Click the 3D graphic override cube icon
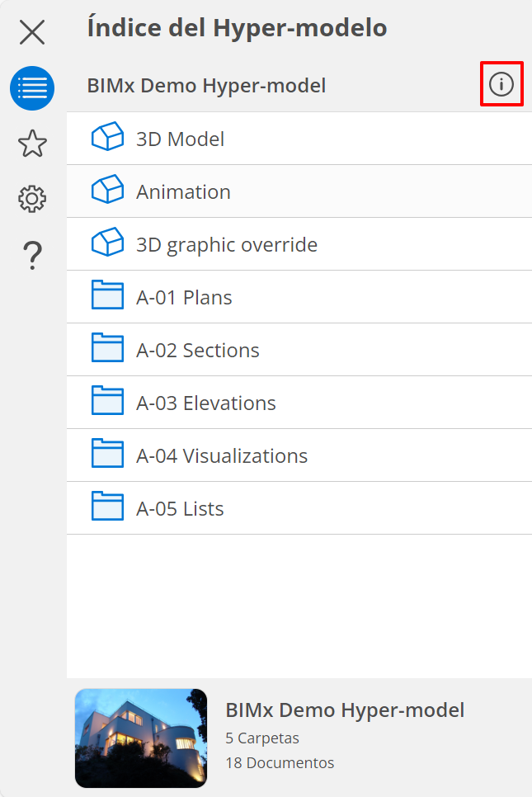The height and width of the screenshot is (797, 532). tap(107, 244)
